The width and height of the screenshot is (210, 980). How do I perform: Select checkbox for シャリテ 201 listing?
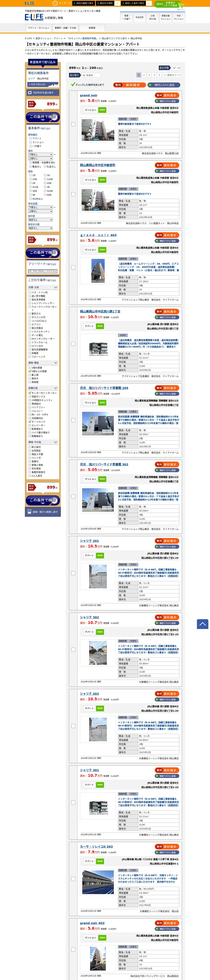73,573
